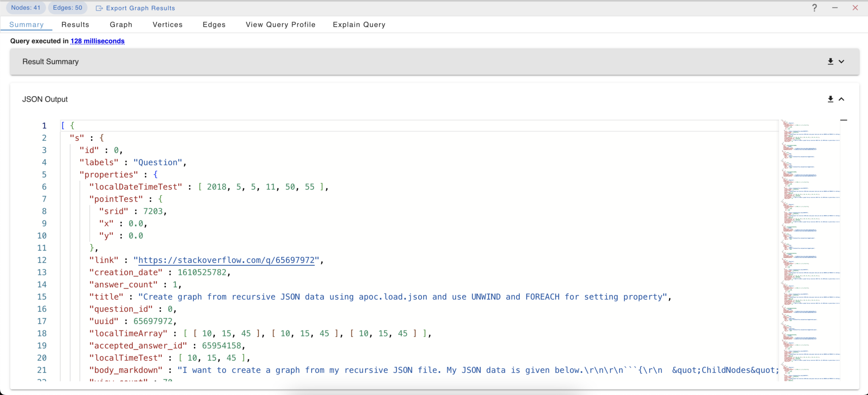
Task: Switch to the Results tab
Action: (x=75, y=25)
